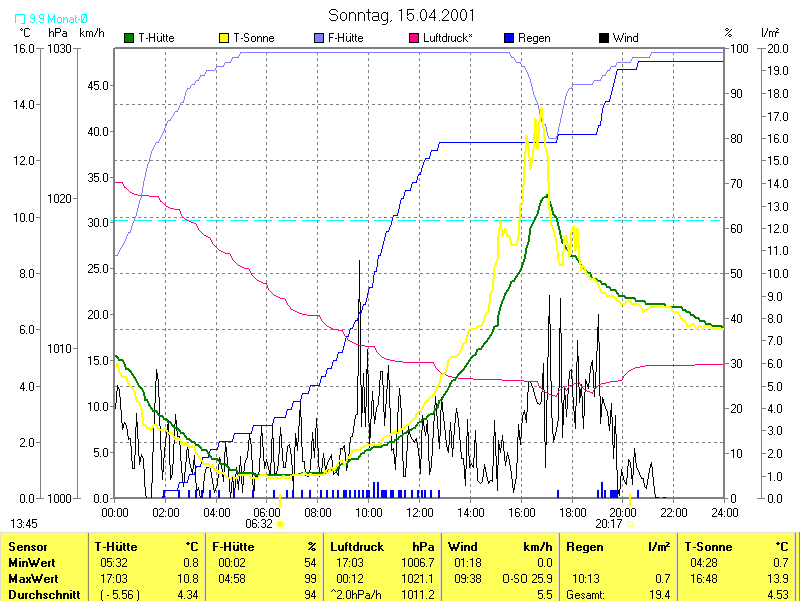The height and width of the screenshot is (601, 800).
Task: Click the green T-Hütte legend square
Action: pos(129,38)
